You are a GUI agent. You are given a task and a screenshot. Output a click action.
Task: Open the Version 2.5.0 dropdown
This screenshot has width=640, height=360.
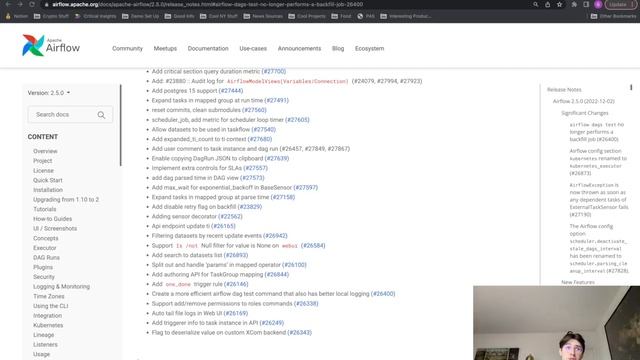pos(49,93)
